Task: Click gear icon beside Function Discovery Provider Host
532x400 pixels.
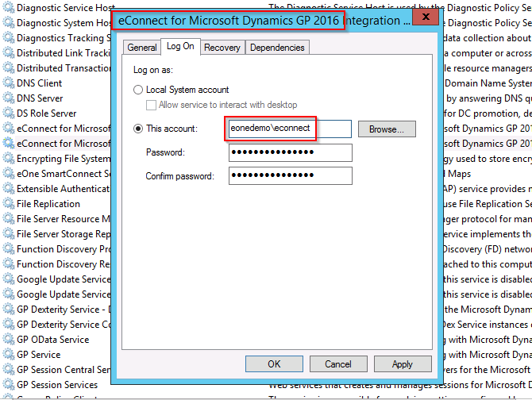Action: tap(8, 249)
